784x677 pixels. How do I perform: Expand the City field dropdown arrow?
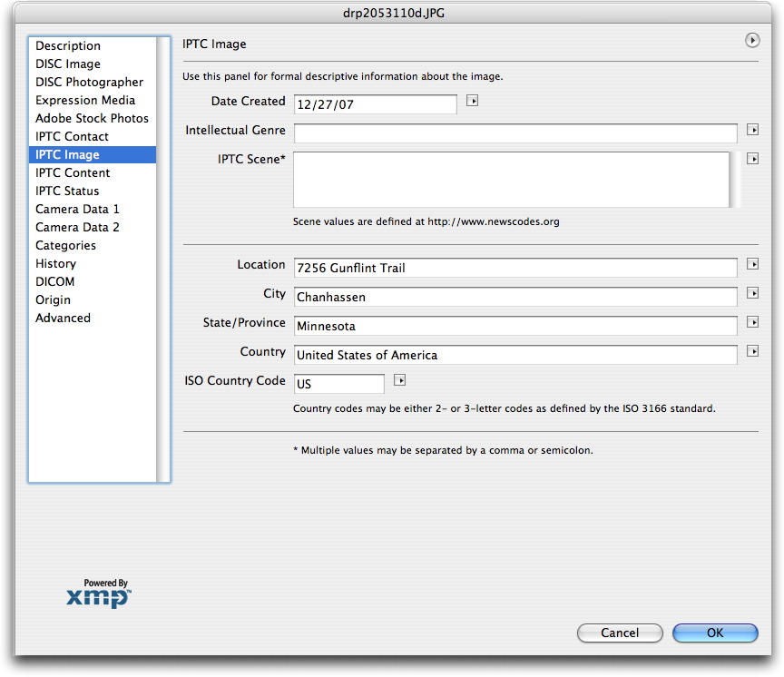(x=752, y=294)
